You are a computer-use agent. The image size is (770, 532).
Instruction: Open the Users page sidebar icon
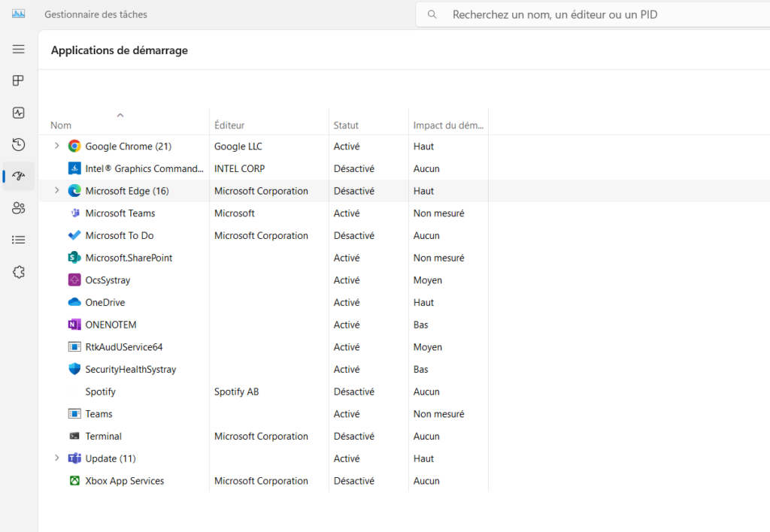[19, 208]
